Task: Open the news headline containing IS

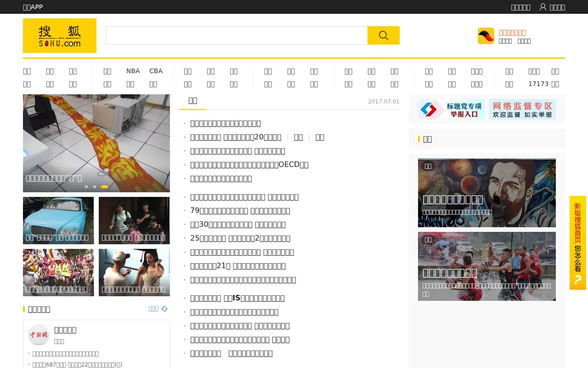Action: (237, 298)
